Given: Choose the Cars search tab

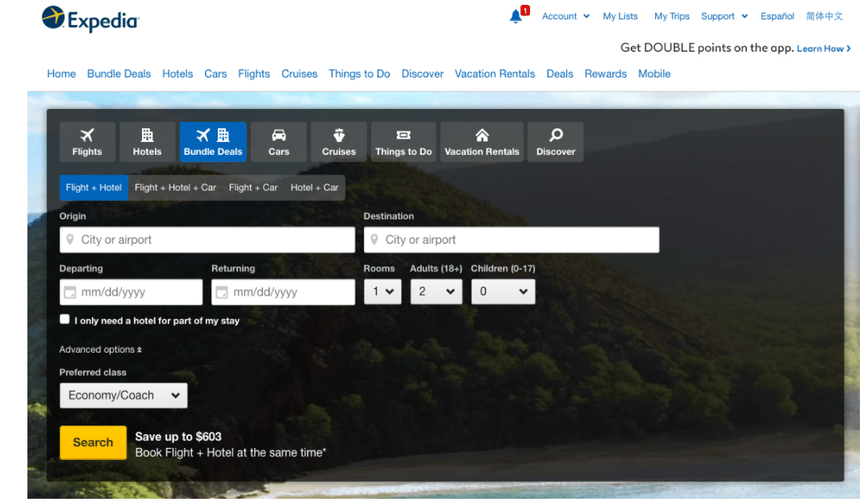Looking at the screenshot, I should pyautogui.click(x=278, y=142).
